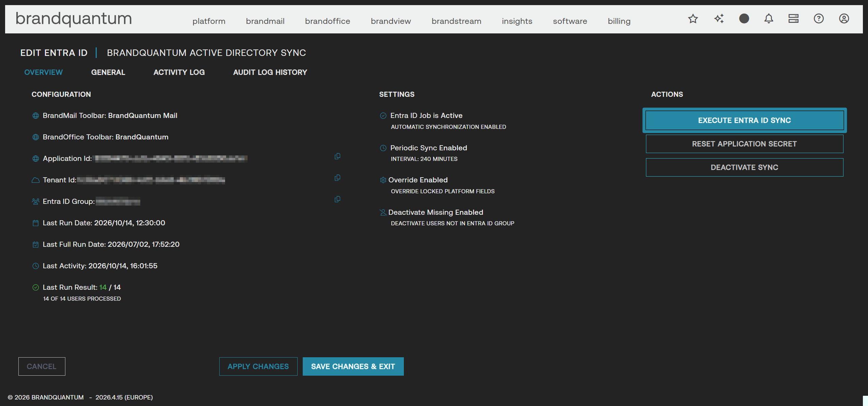Open the notifications bell

click(x=769, y=19)
